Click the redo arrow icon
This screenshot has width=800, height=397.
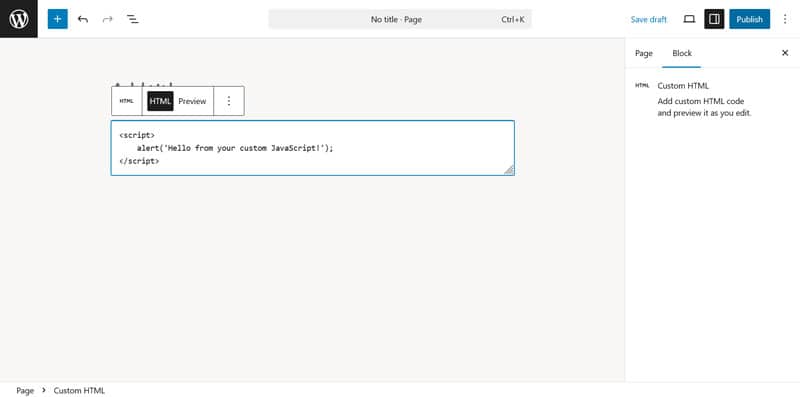(x=107, y=19)
